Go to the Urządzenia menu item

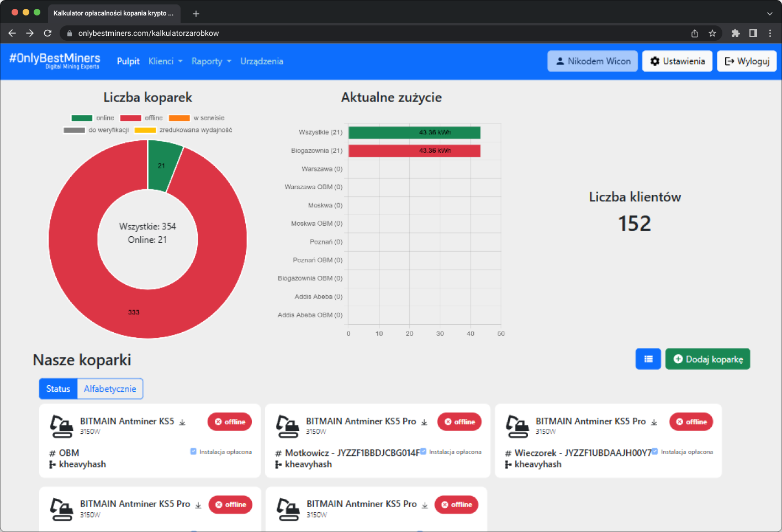(x=262, y=61)
